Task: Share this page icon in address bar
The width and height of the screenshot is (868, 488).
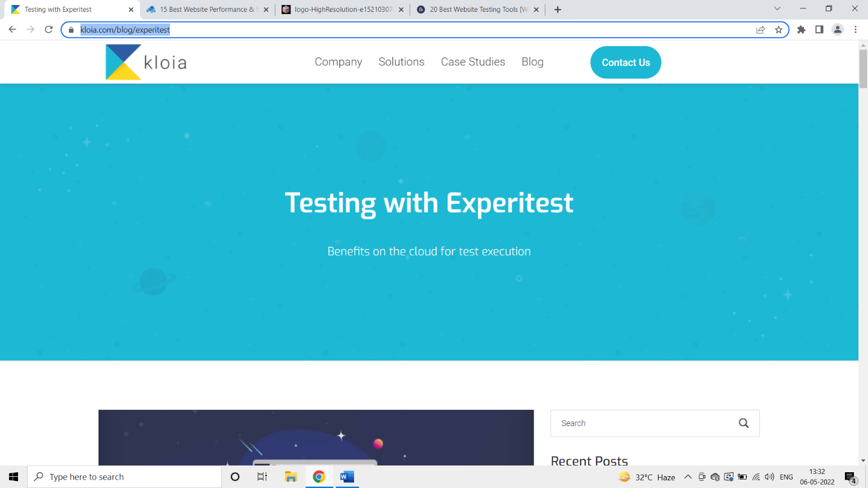Action: pyautogui.click(x=760, y=30)
